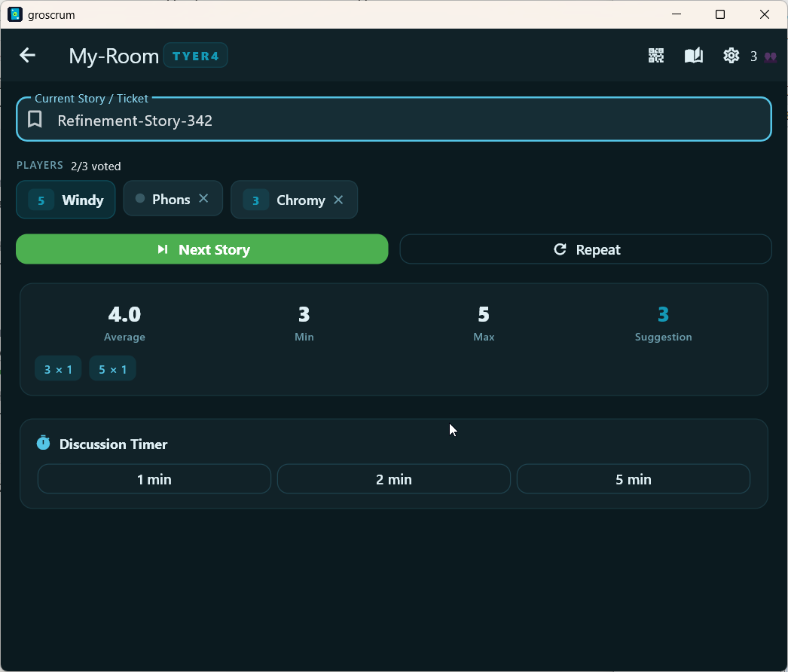788x672 pixels.
Task: Remove player Chromy with the X
Action: click(339, 200)
